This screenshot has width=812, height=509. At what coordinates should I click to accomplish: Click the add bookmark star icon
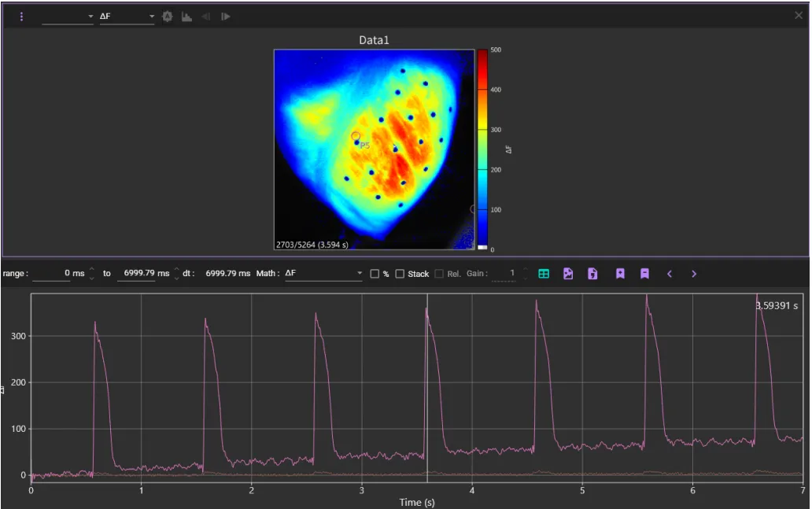tap(620, 274)
